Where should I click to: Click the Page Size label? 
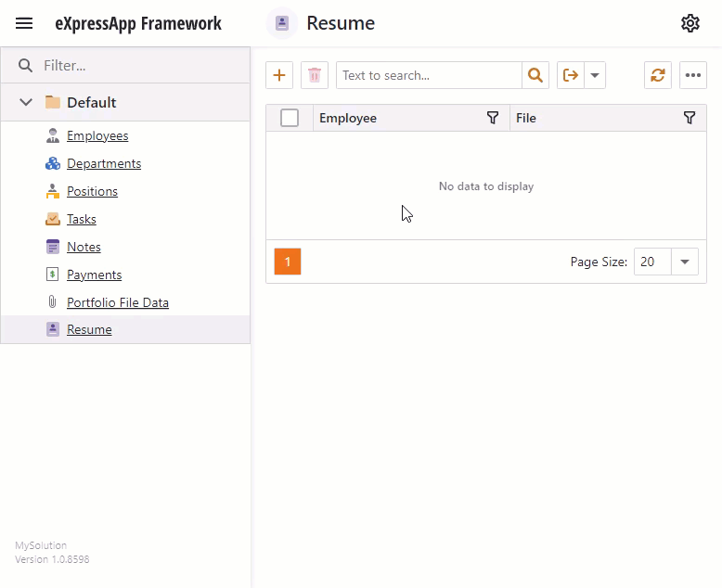click(x=599, y=262)
